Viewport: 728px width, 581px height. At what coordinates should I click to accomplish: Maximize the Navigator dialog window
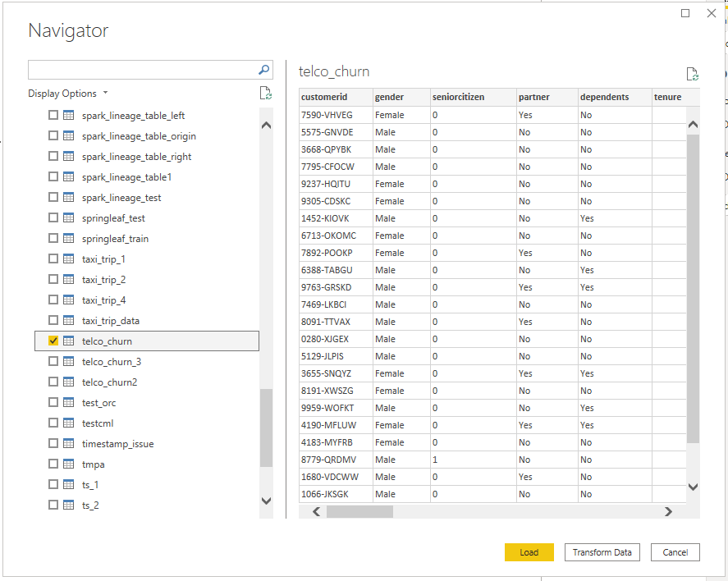pos(685,13)
